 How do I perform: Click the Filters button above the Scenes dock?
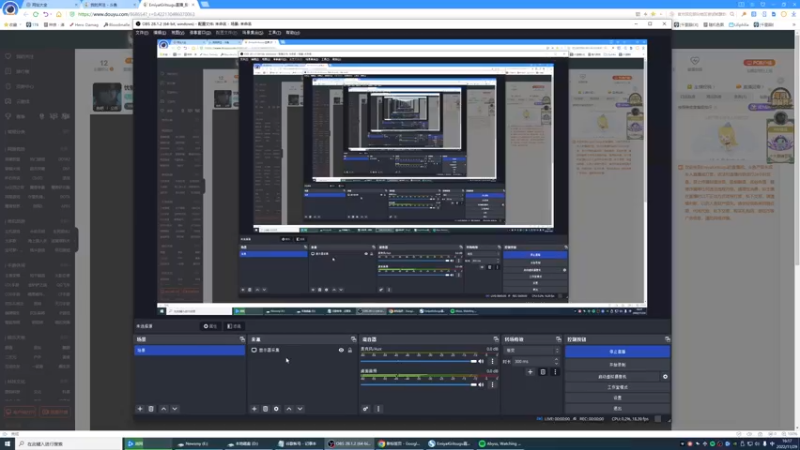tap(234, 326)
